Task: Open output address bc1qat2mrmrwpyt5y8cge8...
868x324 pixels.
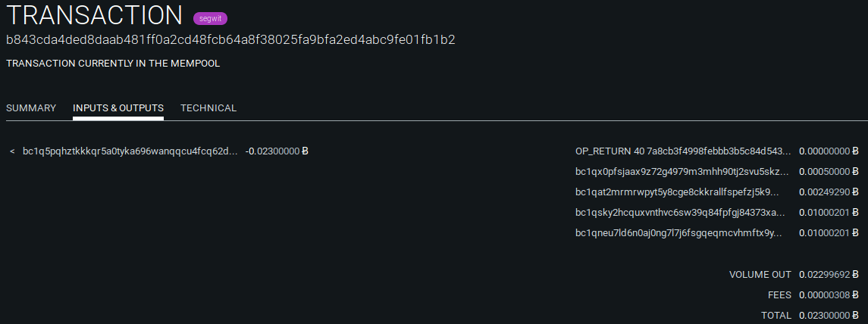Action: click(677, 192)
